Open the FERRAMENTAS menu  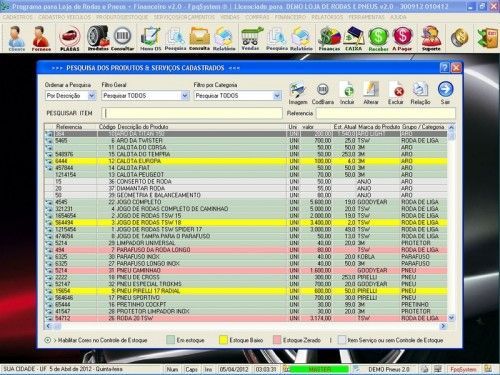[x=366, y=17]
